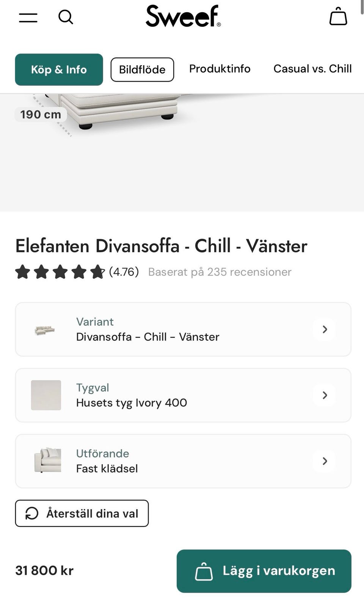Screen dimensions: 364x601
Task: Click the reset arrow icon
Action: coord(32,513)
